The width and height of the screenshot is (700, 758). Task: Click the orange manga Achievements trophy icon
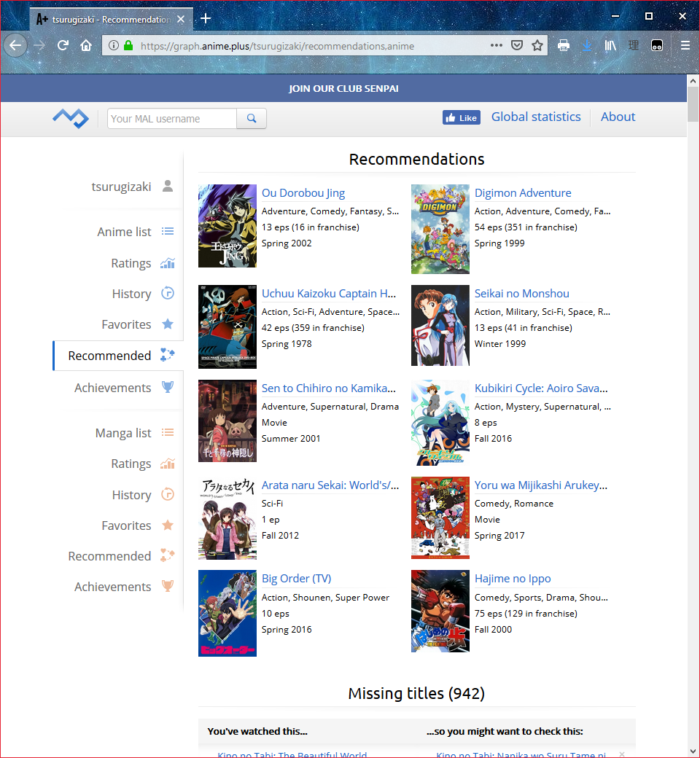click(x=168, y=586)
